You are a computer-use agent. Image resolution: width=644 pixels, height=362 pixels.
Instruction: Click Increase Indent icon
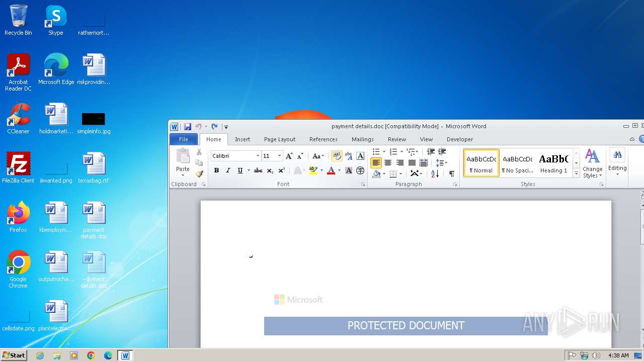click(442, 151)
